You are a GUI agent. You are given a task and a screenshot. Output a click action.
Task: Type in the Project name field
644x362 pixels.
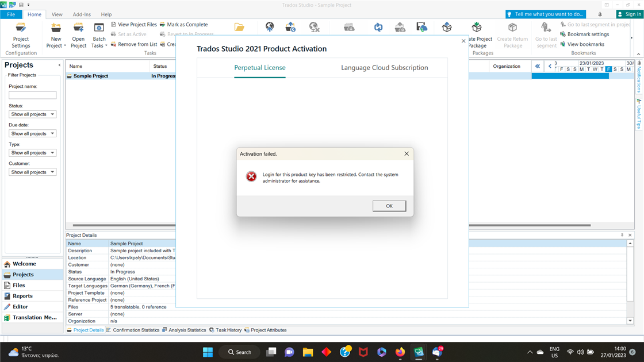(x=32, y=95)
